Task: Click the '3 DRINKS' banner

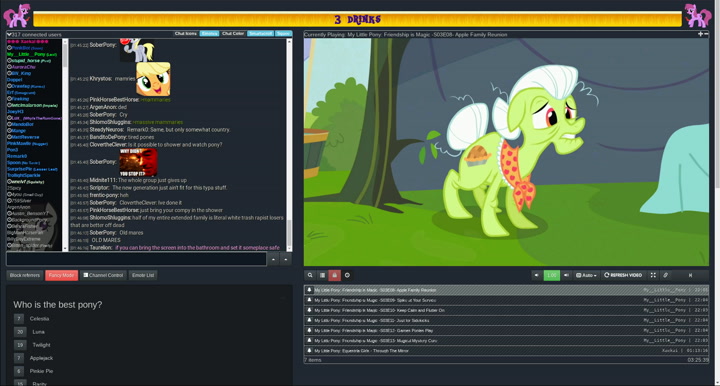Action: [358, 19]
